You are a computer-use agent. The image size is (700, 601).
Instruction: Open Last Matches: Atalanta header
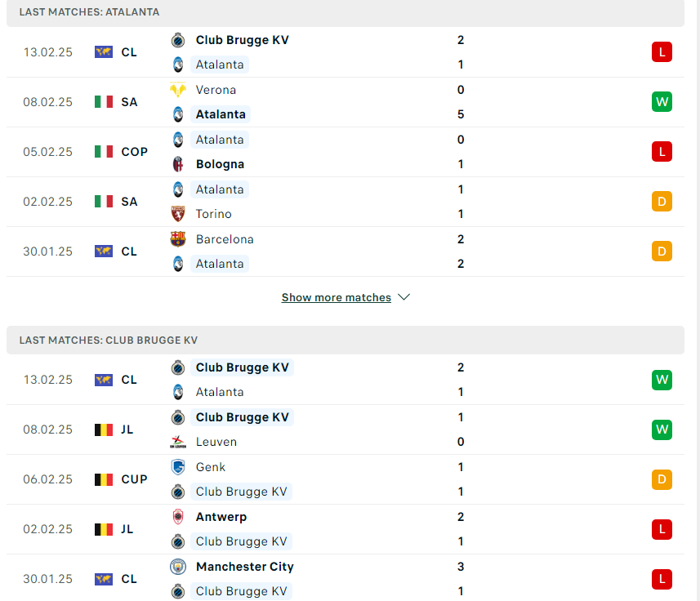coord(345,12)
